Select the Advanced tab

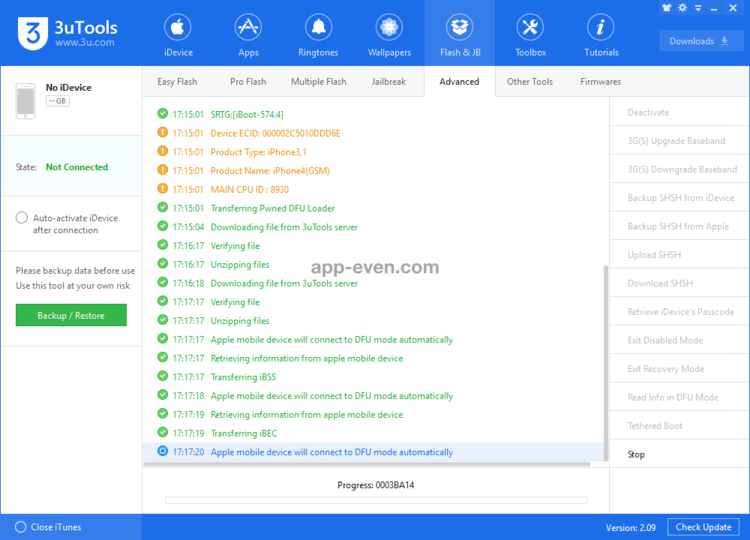point(459,82)
